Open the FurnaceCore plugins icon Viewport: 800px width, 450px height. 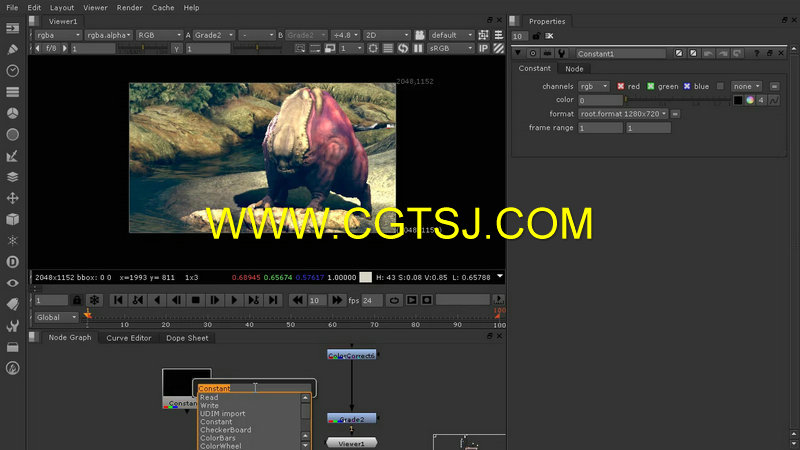pyautogui.click(x=12, y=368)
